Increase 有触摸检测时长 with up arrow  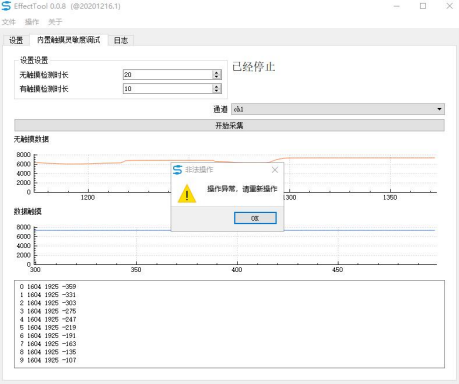point(217,86)
